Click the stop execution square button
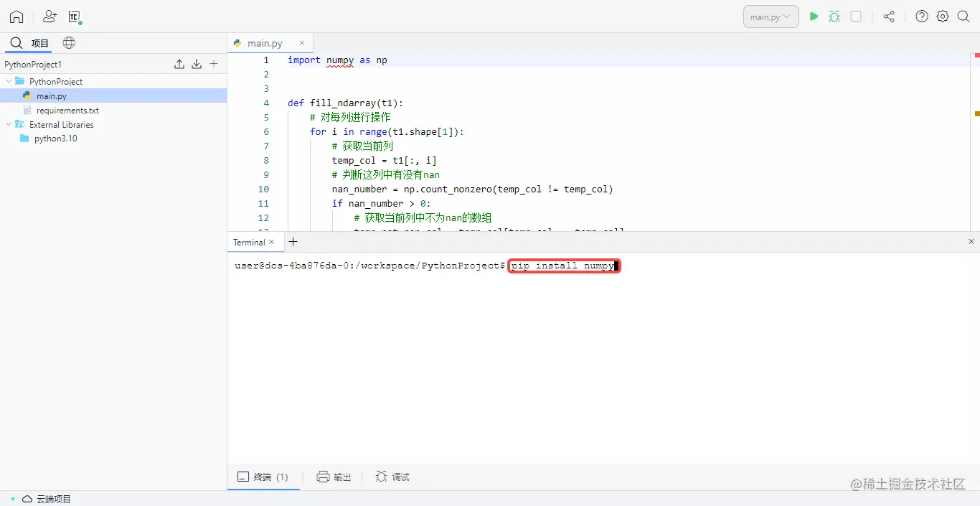Viewport: 980px width, 506px height. coord(856,17)
